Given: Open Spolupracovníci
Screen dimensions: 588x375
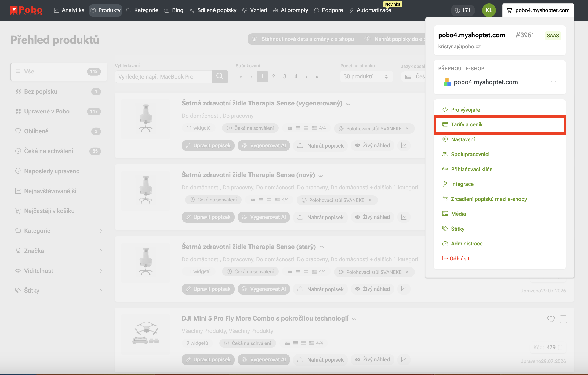Looking at the screenshot, I should pos(466,154).
